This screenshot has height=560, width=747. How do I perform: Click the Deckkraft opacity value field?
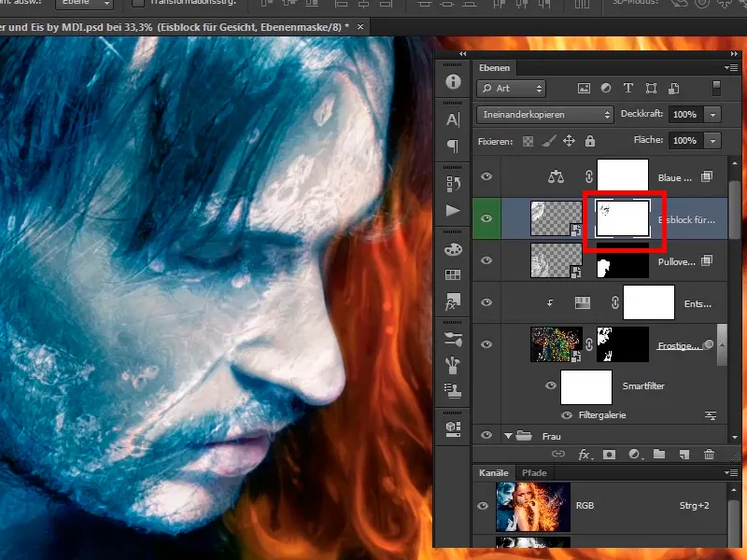[685, 114]
